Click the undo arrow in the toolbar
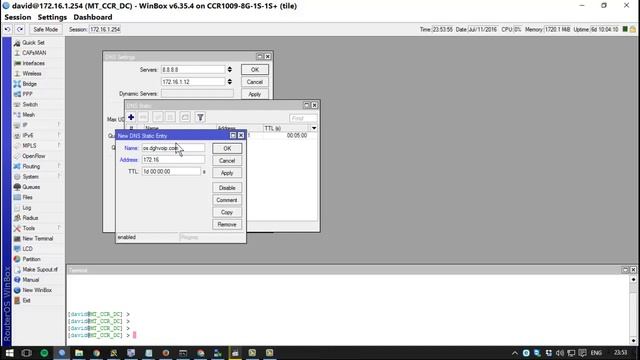640x360 pixels. tap(7, 29)
